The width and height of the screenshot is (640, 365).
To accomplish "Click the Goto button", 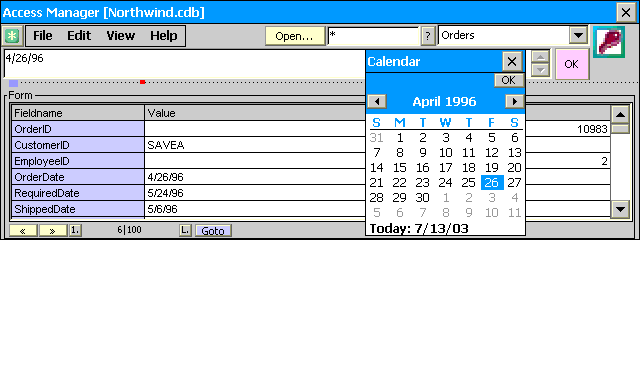I will point(213,231).
